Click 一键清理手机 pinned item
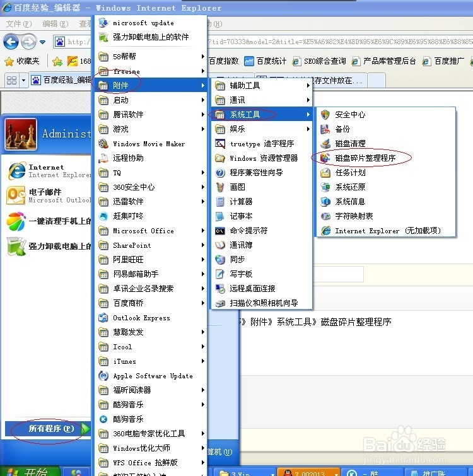Image resolution: width=473 pixels, height=476 pixels. (49, 221)
